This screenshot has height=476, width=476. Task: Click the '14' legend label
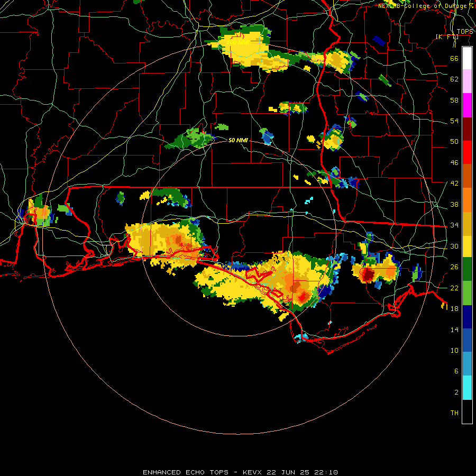pyautogui.click(x=454, y=329)
